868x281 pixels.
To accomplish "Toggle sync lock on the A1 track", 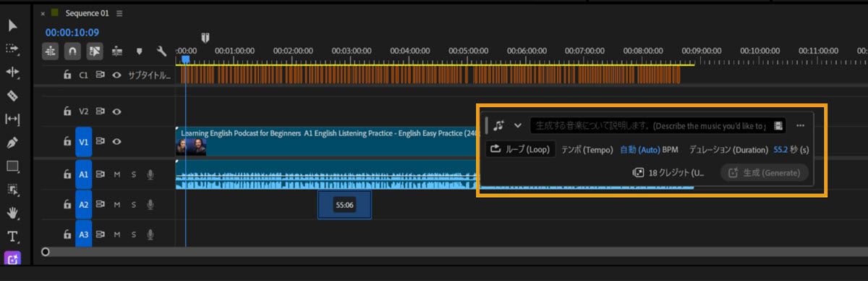I will tap(101, 175).
